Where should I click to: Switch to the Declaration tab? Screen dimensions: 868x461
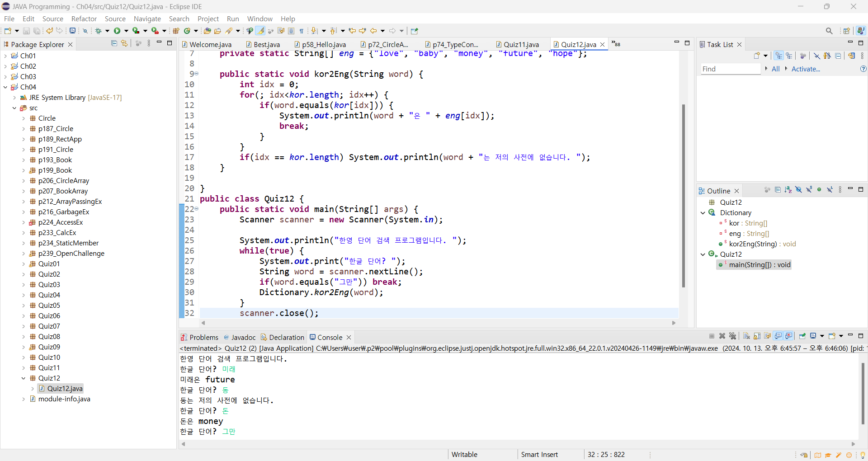coord(283,337)
